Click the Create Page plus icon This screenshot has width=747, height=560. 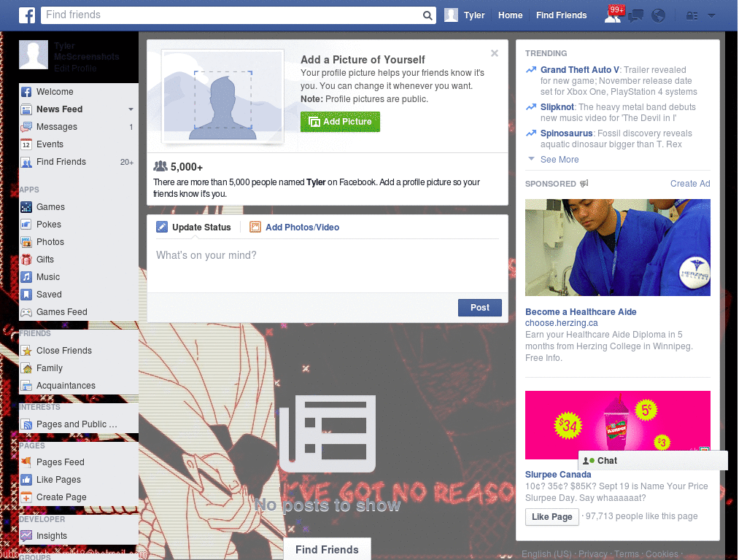click(x=26, y=497)
